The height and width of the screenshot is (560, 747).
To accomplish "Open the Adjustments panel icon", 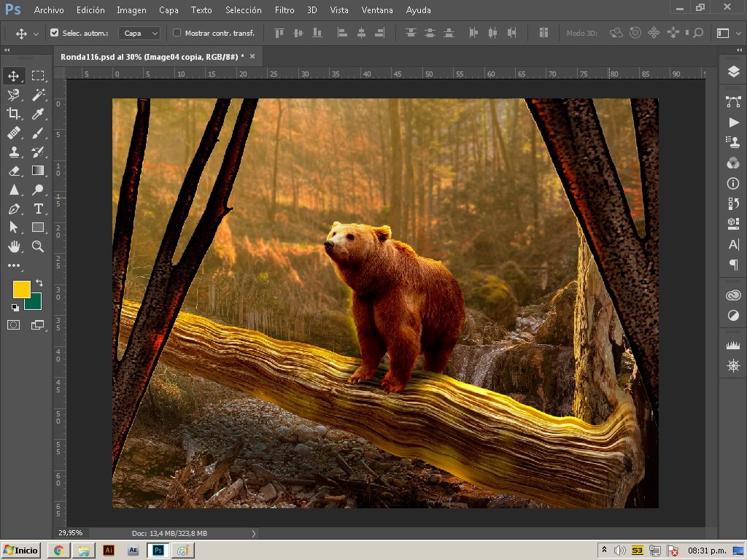I will (x=733, y=315).
